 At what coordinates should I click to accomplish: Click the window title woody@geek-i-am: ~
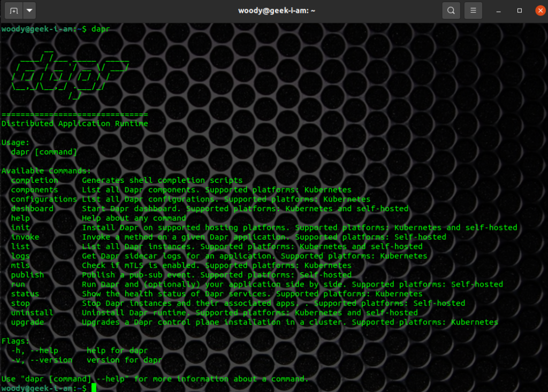point(277,11)
